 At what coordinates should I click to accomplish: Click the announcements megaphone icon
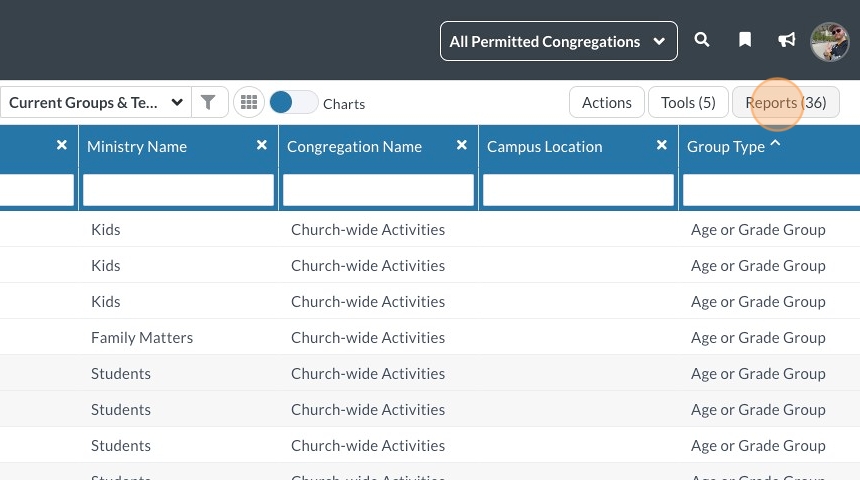pyautogui.click(x=787, y=40)
